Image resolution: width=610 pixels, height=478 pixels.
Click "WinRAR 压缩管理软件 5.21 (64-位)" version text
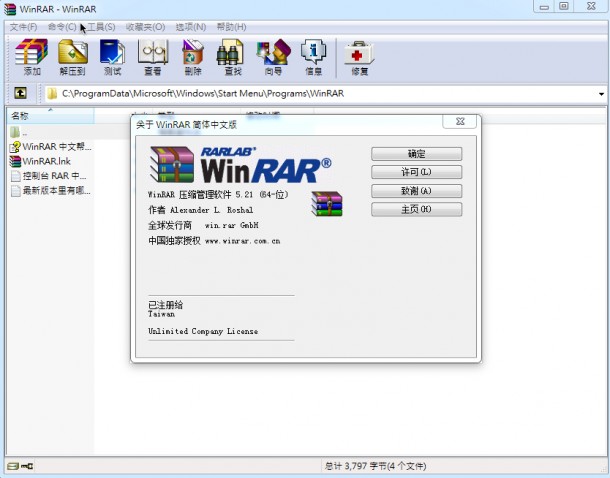point(218,194)
